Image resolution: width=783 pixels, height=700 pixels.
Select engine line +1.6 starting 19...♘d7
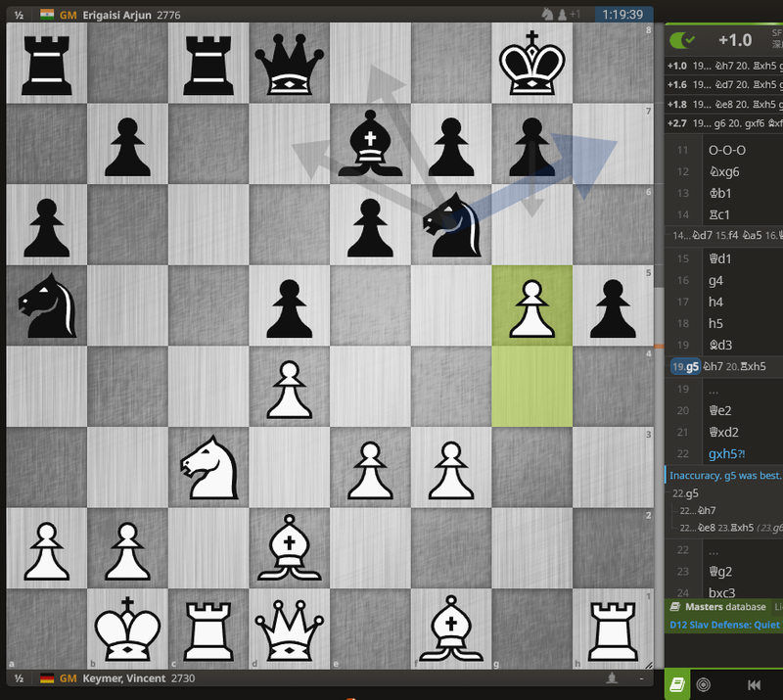point(724,85)
